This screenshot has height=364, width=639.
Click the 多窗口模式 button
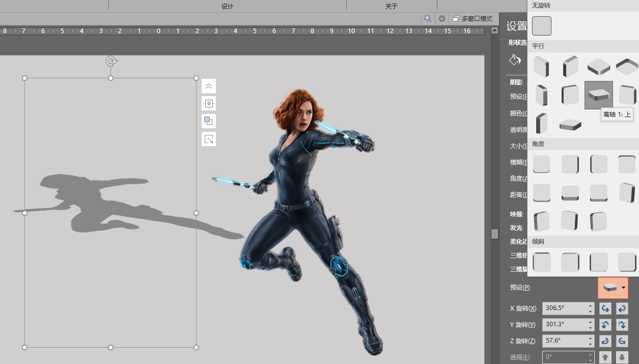click(473, 18)
